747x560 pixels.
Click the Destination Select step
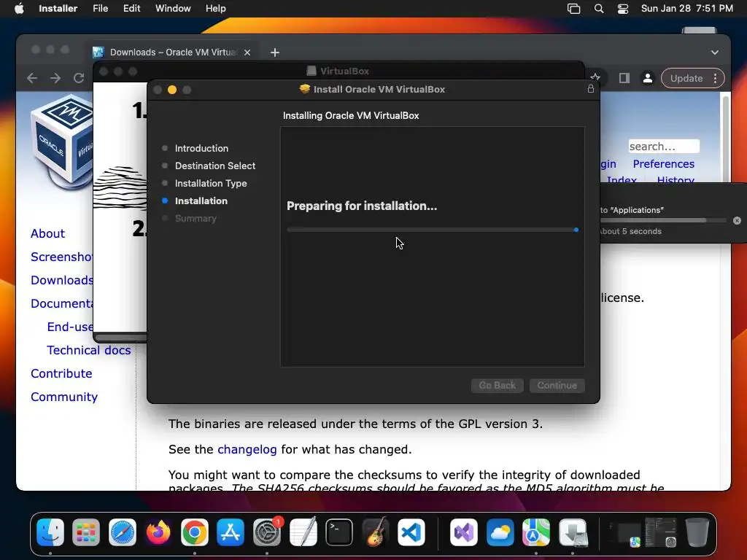pyautogui.click(x=215, y=166)
